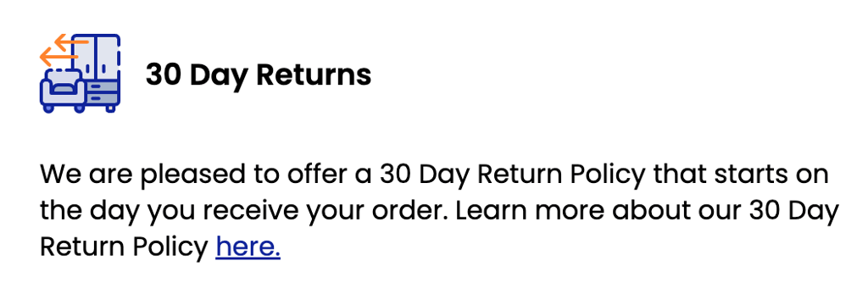868x305 pixels.
Task: Click the 'that starts on' text in the first line
Action: tap(741, 175)
